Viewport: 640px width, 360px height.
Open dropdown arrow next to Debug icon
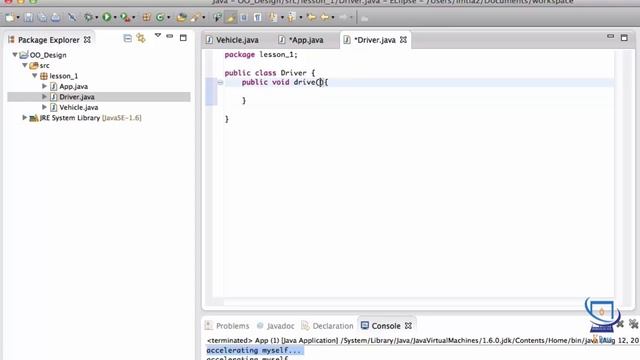[x=97, y=18]
